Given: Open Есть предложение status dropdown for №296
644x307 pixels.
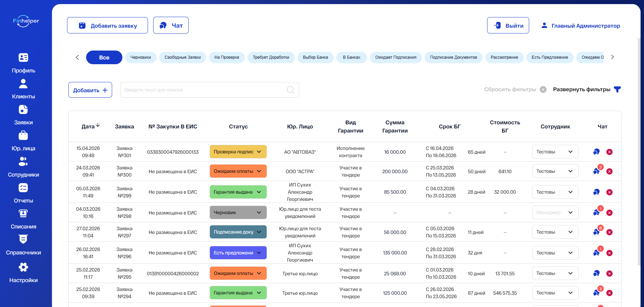Looking at the screenshot, I should [238, 253].
